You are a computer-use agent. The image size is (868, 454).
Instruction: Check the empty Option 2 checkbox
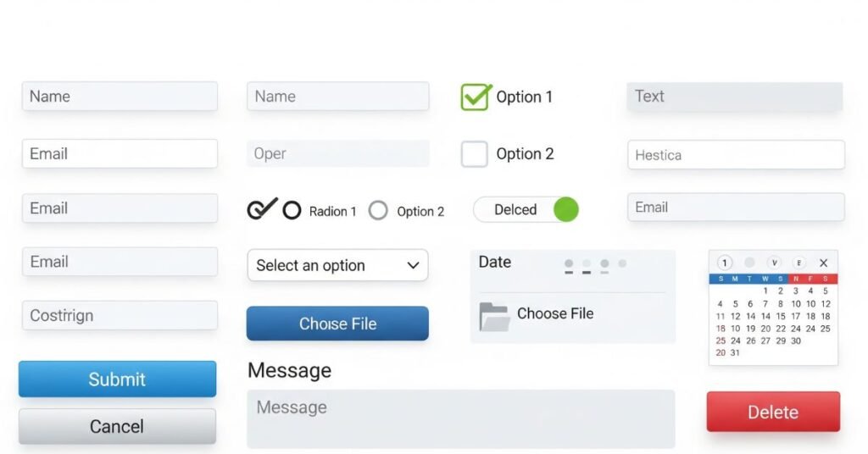(475, 154)
